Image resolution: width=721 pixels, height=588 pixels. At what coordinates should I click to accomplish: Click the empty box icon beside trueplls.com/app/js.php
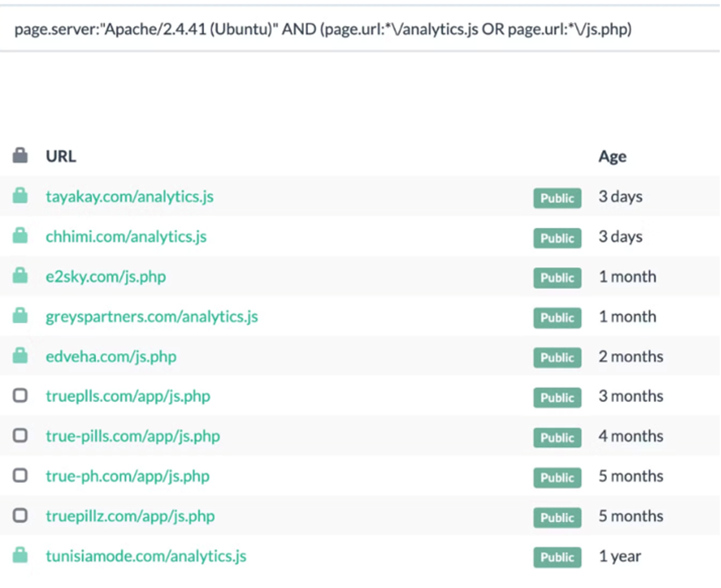pyautogui.click(x=20, y=396)
